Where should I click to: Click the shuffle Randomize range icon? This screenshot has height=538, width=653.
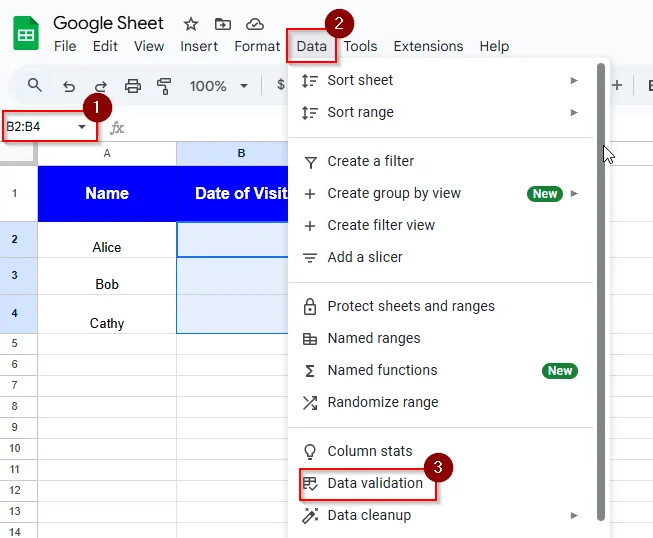[x=310, y=403]
